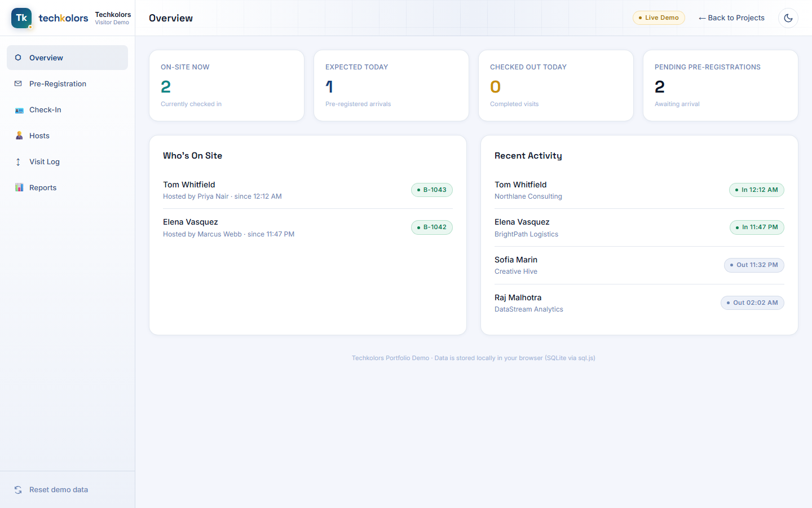
Task: Click the Overview circle icon in sidebar
Action: (x=18, y=58)
